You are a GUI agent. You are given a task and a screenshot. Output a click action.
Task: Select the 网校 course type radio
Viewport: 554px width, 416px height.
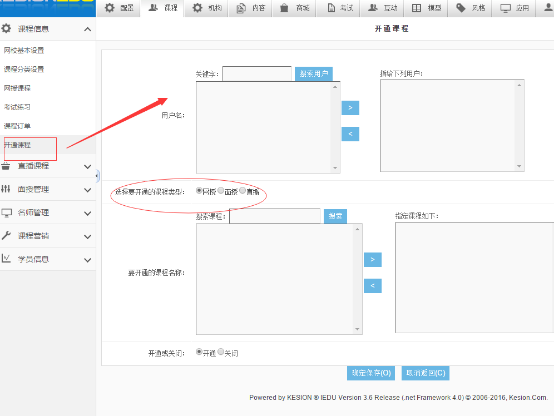tap(199, 191)
